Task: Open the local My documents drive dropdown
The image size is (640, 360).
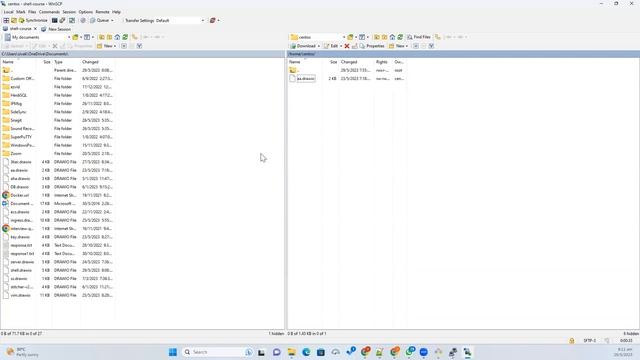Action: tap(38, 37)
